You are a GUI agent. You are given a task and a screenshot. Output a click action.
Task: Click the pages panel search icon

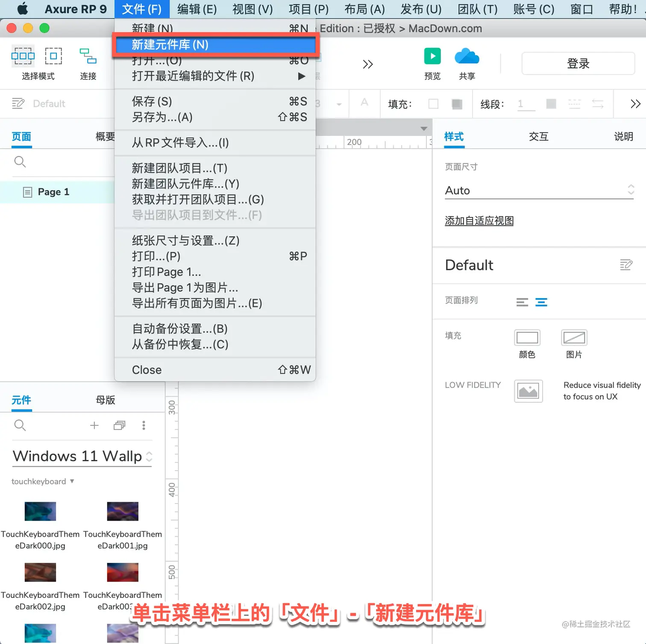(x=20, y=162)
